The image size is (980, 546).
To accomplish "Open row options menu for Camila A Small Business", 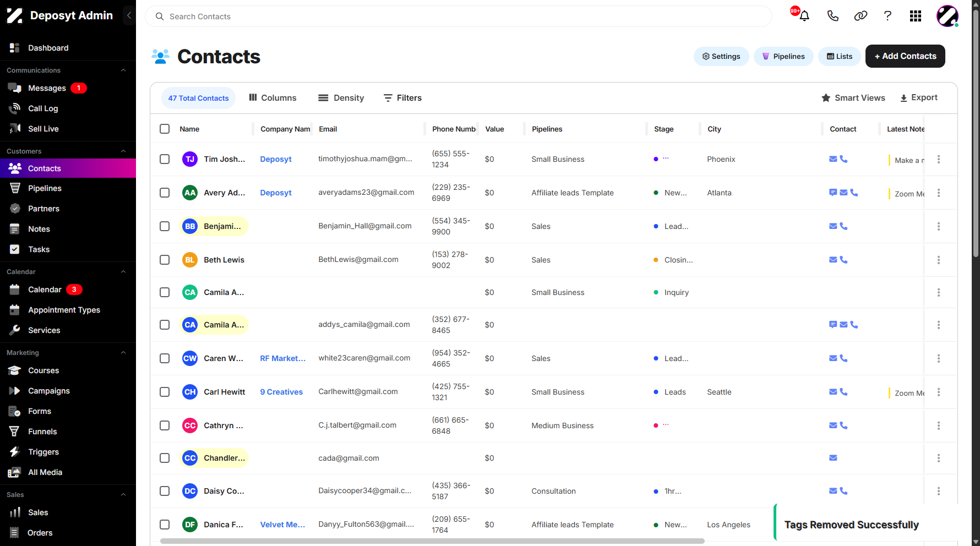I will tap(939, 292).
